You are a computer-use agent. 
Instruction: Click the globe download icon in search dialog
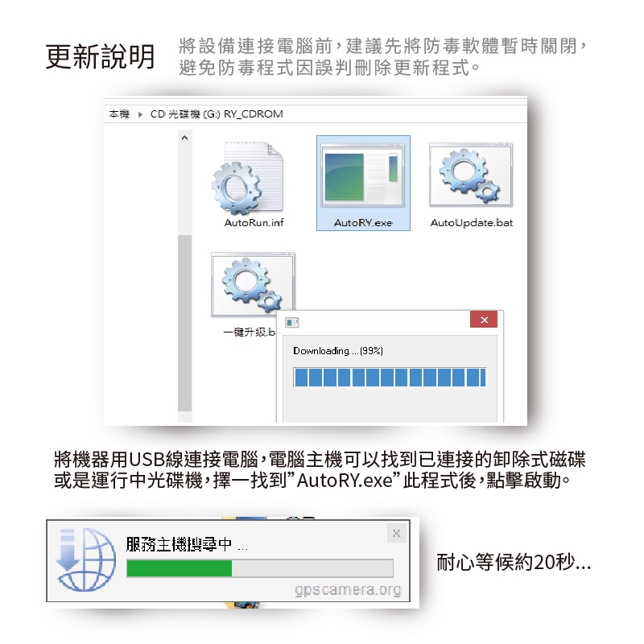coord(86,560)
